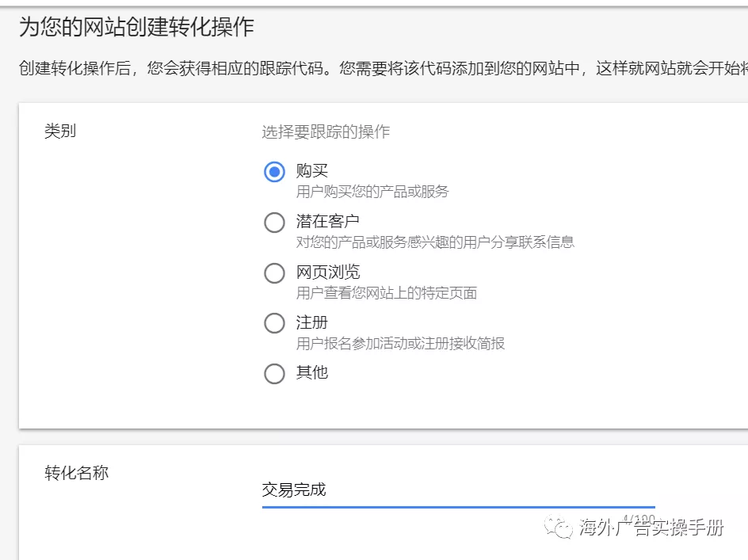
Task: Click the 类别 section label
Action: coord(60,131)
